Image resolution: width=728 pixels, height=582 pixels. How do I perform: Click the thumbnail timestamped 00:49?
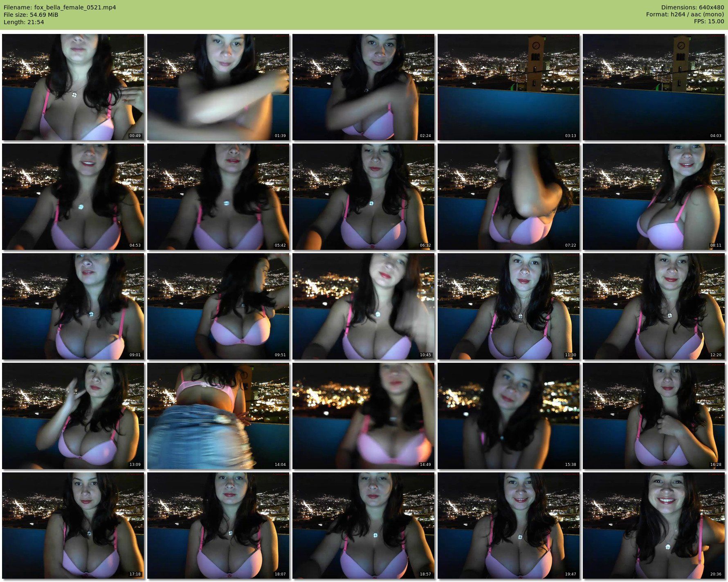pos(73,87)
